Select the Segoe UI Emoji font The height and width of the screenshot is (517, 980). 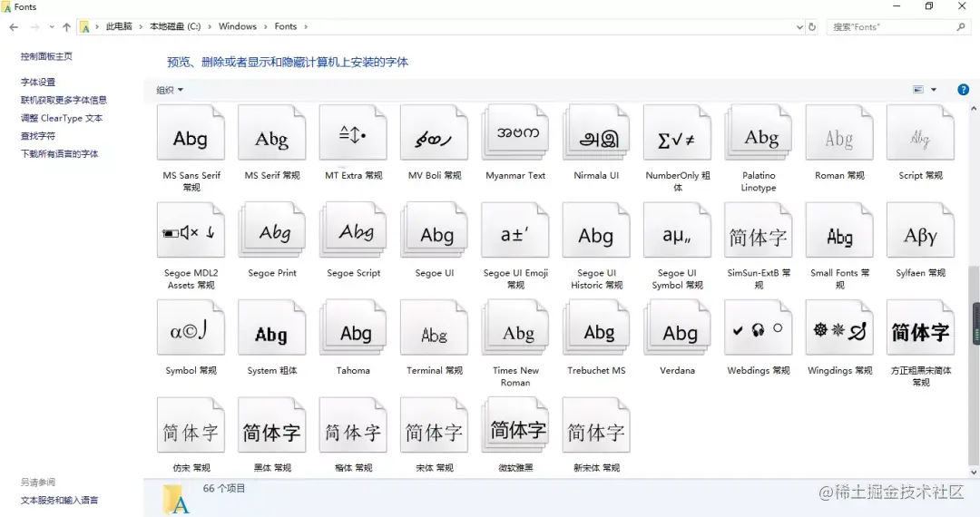tap(515, 229)
